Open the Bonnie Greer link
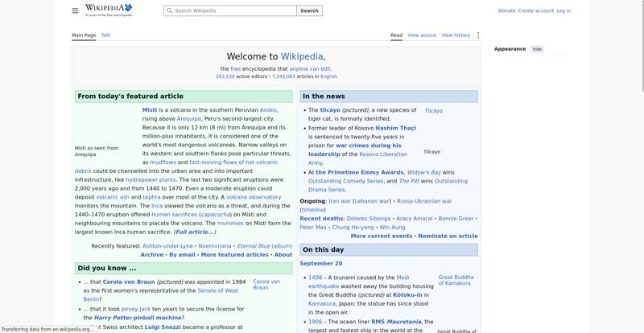 tap(456, 219)
